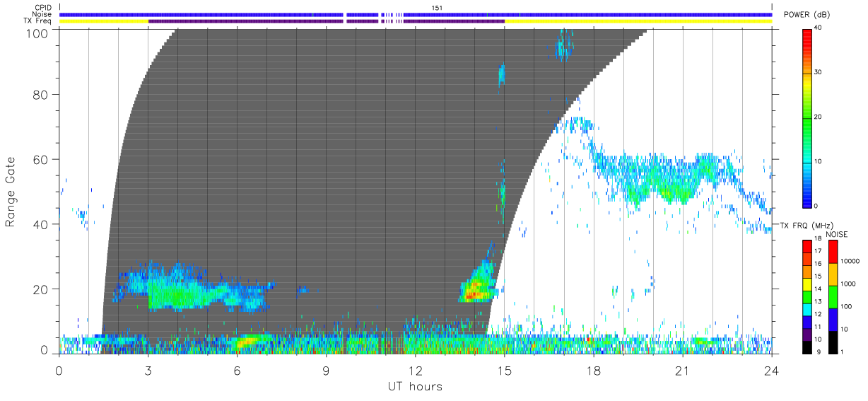Click the UT hours axis title

pos(415,387)
